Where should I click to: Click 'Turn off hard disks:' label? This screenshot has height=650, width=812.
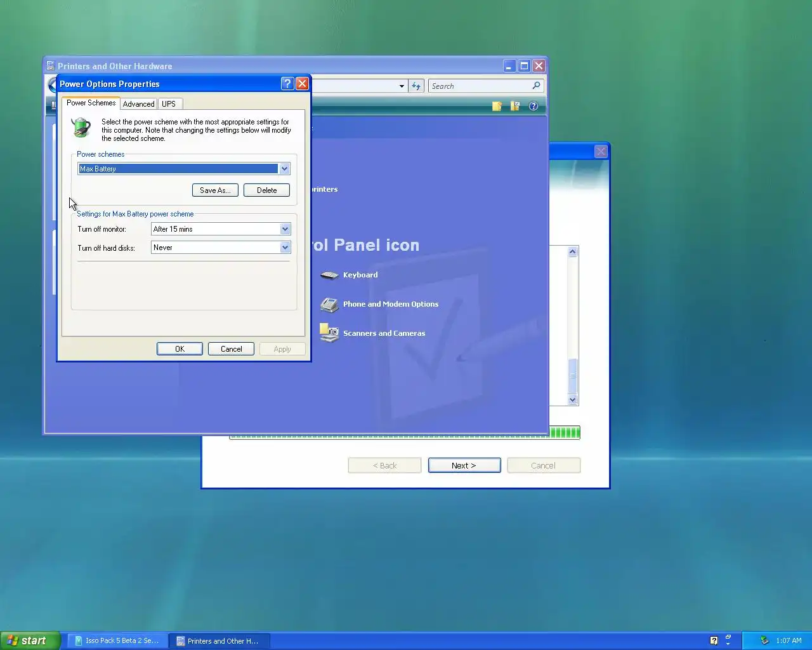coord(106,248)
